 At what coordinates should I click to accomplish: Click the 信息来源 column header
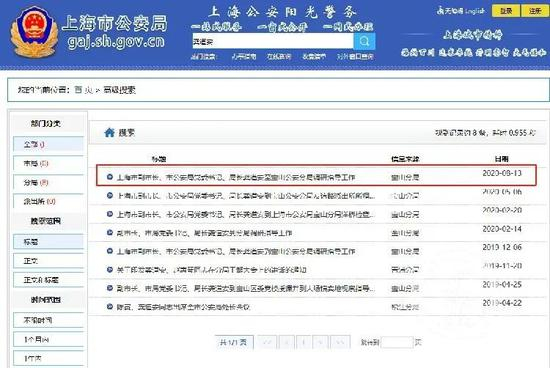click(405, 159)
